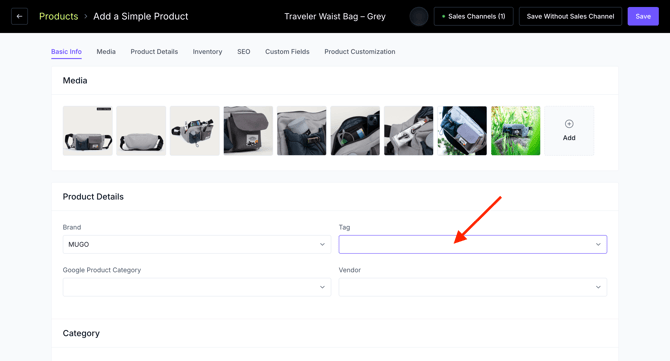Open the Google Product Category dropdown
Screen dimensions: 670x361
[x=197, y=287]
